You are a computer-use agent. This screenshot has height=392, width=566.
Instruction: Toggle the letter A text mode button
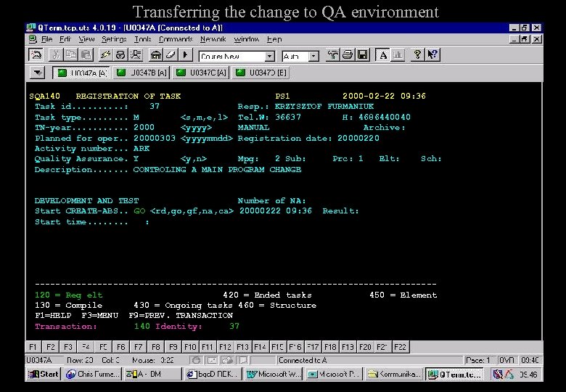click(382, 55)
